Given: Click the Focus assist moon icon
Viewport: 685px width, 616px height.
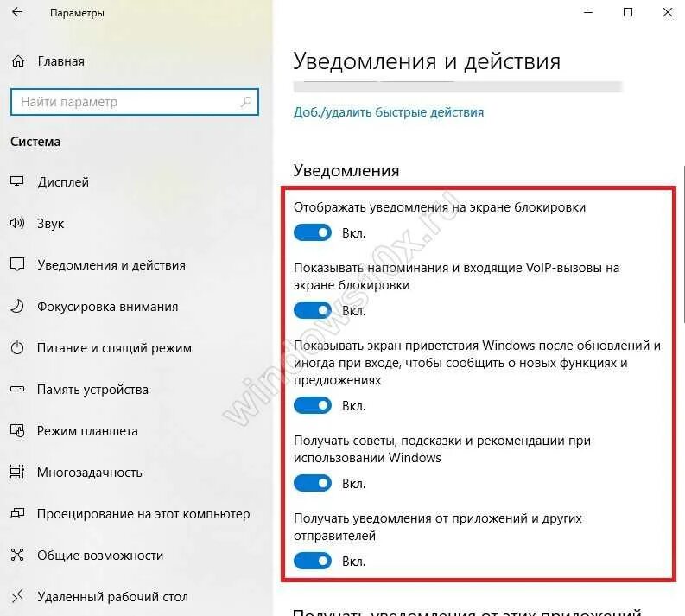Looking at the screenshot, I should (x=17, y=306).
